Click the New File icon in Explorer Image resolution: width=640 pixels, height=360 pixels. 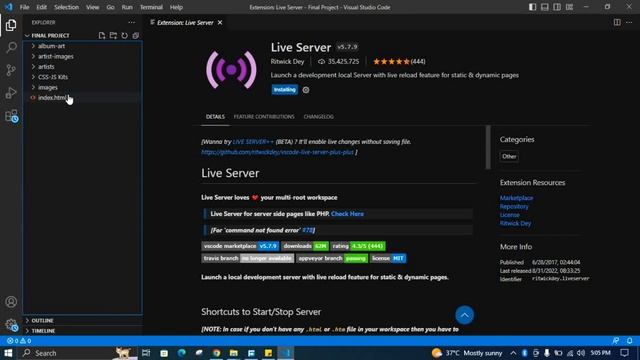point(102,36)
